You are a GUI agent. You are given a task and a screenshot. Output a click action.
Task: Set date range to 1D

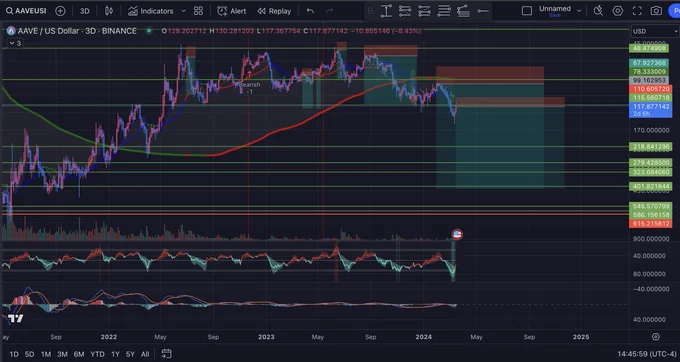click(x=14, y=354)
